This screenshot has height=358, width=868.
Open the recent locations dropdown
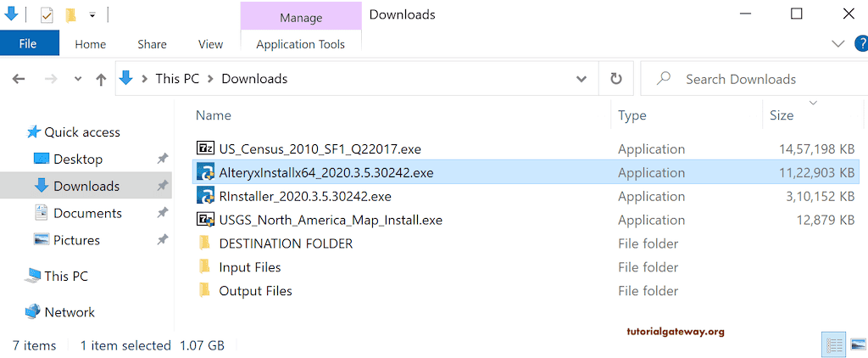[77, 79]
